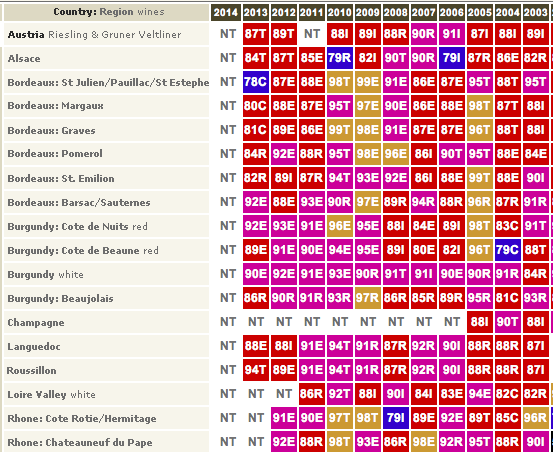Click the 99T St. Emilion 2005 score
Image resolution: width=553 pixels, height=452 pixels.
480,178
